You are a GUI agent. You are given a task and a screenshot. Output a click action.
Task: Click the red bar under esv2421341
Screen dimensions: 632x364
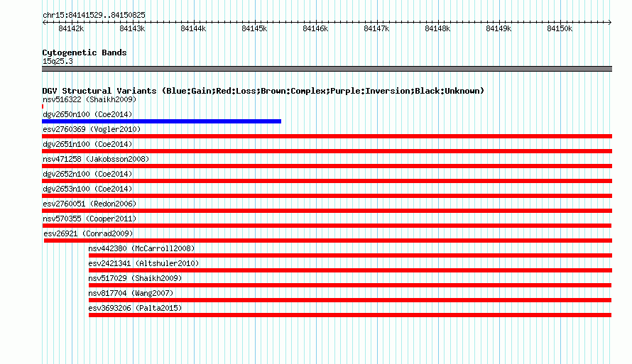pyautogui.click(x=350, y=270)
